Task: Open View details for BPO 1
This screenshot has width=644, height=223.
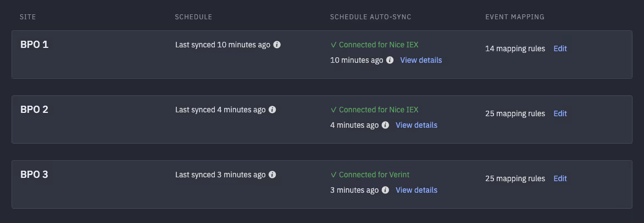Action: 421,60
